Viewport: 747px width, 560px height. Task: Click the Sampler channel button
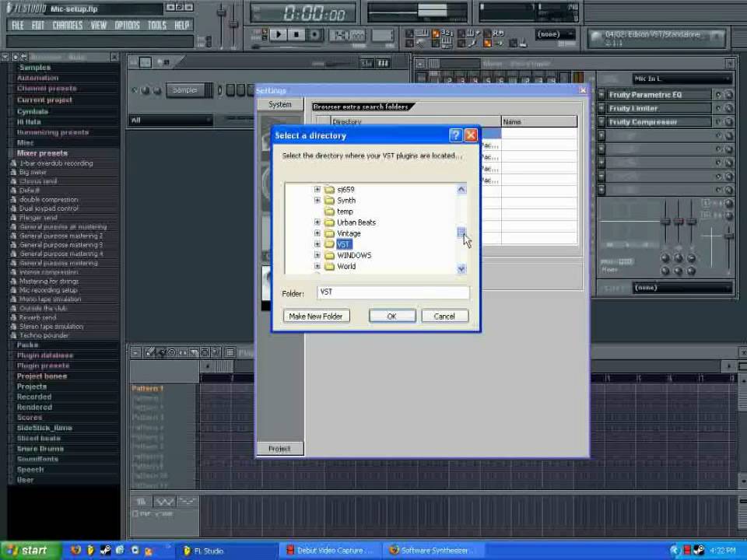coord(185,90)
